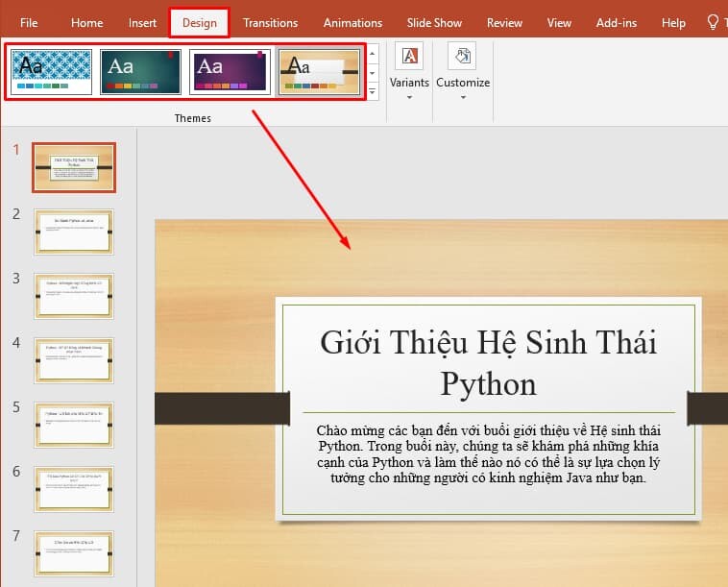728x587 pixels.
Task: Open the File menu
Action: click(x=29, y=22)
